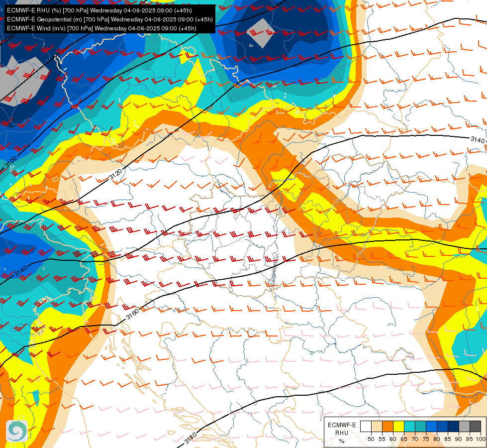Image resolution: width=487 pixels, height=448 pixels.
Task: Click the 3120 contour label
Action: (x=115, y=174)
